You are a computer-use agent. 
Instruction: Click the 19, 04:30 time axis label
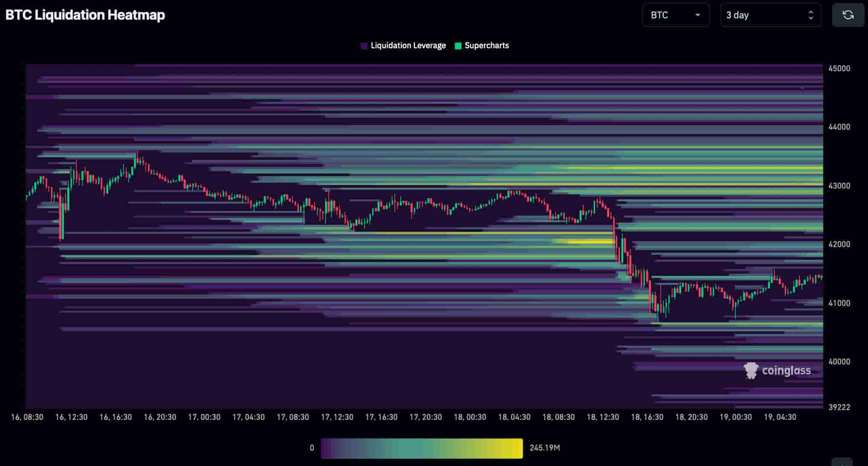(780, 417)
